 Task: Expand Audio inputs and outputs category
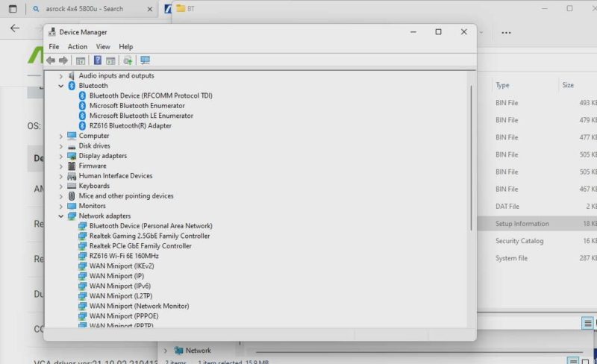[61, 76]
